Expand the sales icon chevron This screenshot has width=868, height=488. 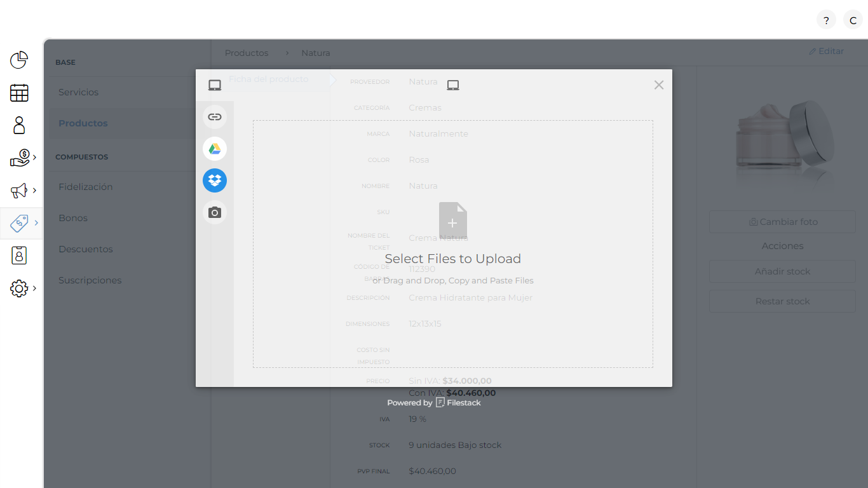tap(34, 158)
